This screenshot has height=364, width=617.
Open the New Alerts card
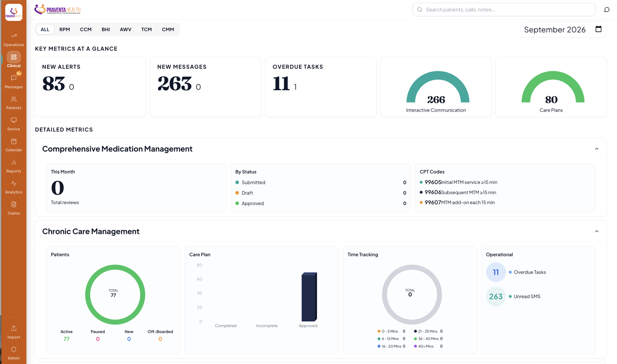tap(90, 87)
